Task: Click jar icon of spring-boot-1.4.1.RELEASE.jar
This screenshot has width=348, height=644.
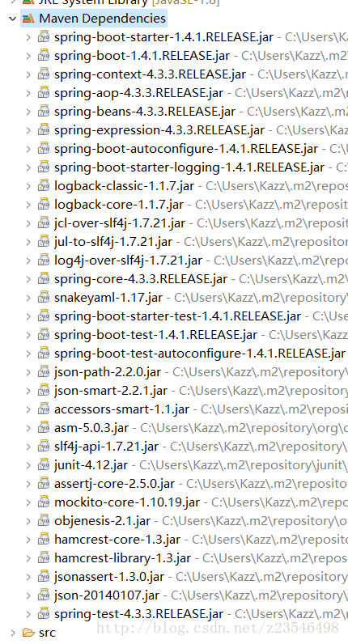Action: point(44,56)
